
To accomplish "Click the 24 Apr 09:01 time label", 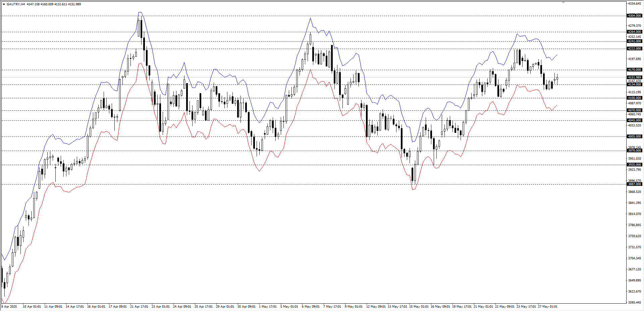I will coord(182,307).
